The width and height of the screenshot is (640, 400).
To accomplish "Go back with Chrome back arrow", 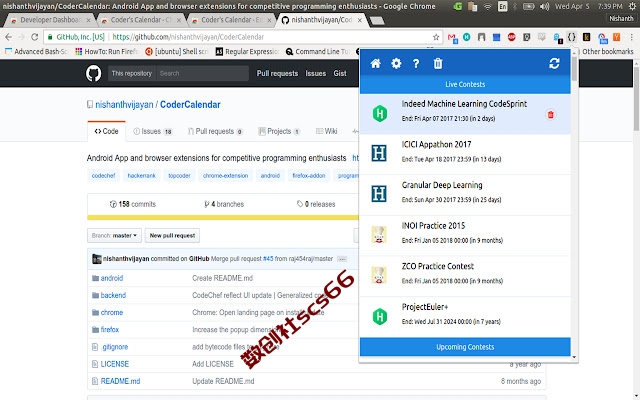I will click(9, 37).
